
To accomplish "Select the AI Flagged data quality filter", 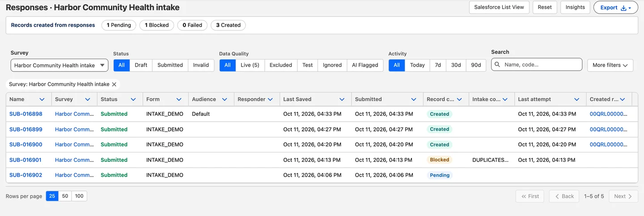I will click(x=365, y=65).
